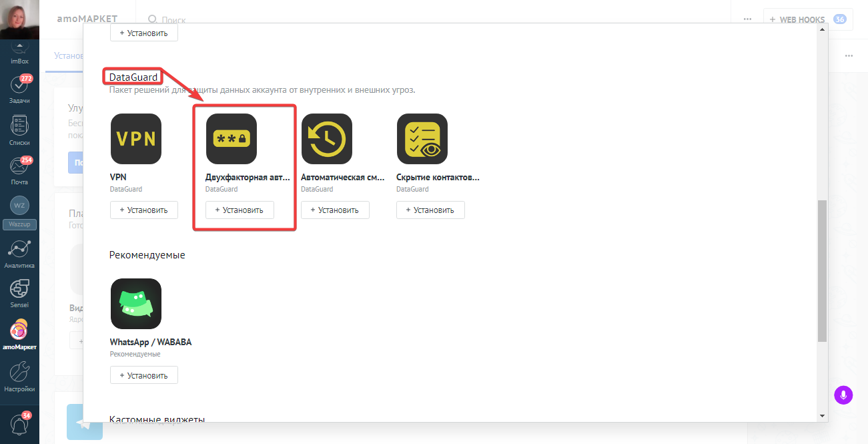Open the contact hiding widget icon
This screenshot has width=868, height=444.
point(422,139)
